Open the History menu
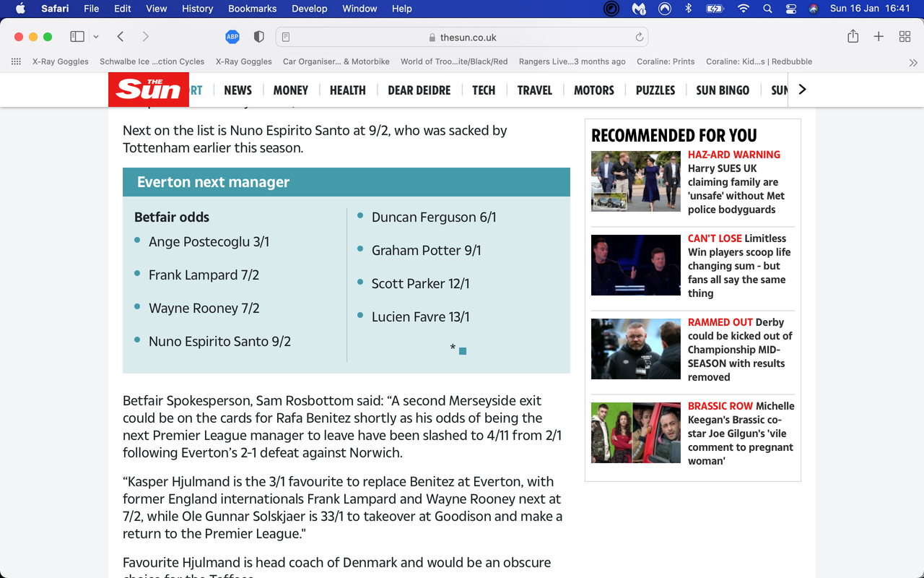The width and height of the screenshot is (924, 578). pyautogui.click(x=197, y=9)
